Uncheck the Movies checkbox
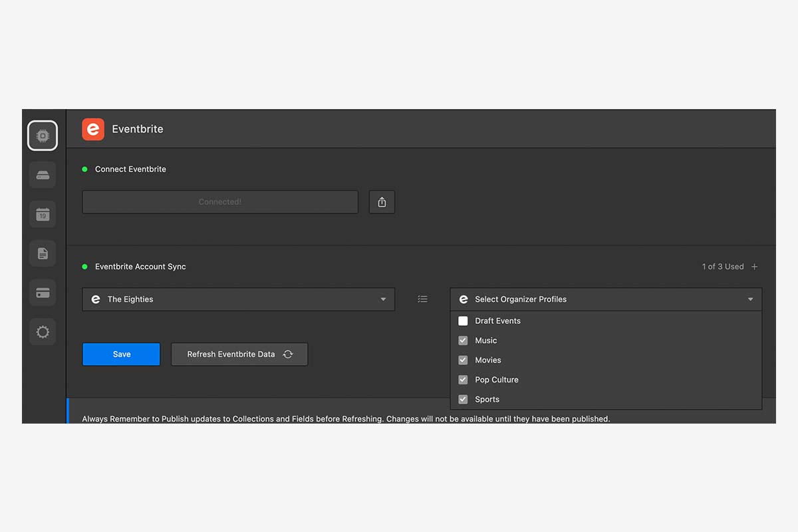This screenshot has height=532, width=798. pyautogui.click(x=464, y=360)
